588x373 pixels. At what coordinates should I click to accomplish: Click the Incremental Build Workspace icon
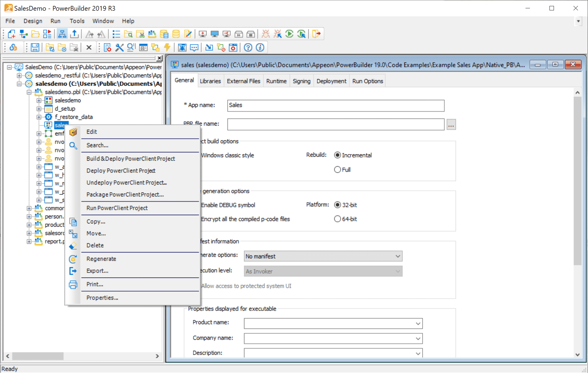[x=203, y=34]
